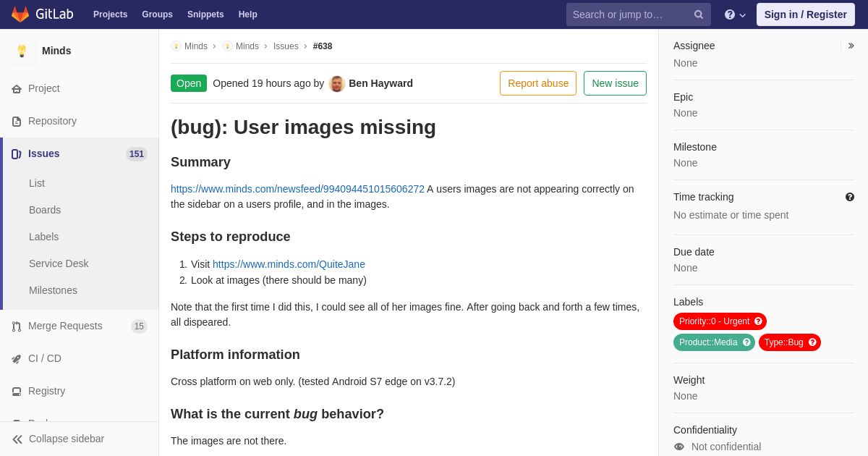Click the Project home icon in sidebar
The image size is (868, 456).
17,89
